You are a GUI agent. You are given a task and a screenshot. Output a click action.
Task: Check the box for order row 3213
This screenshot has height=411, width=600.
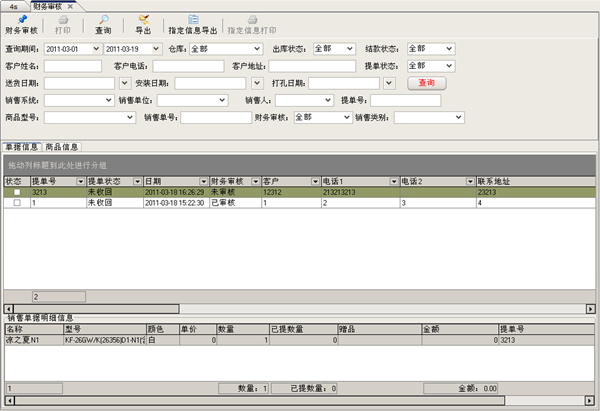(16, 192)
